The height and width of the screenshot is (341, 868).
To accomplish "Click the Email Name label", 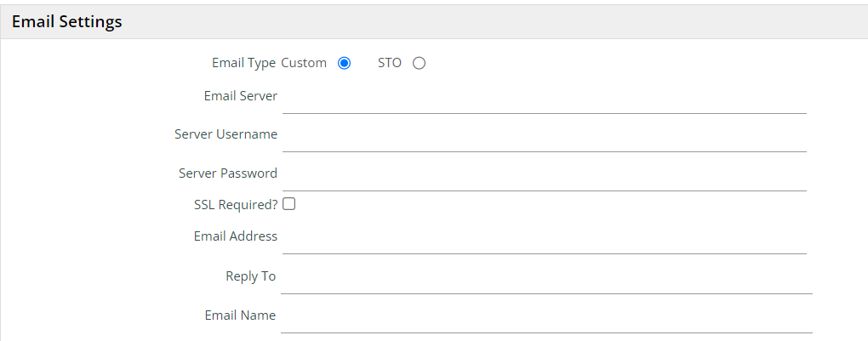I will pos(240,315).
